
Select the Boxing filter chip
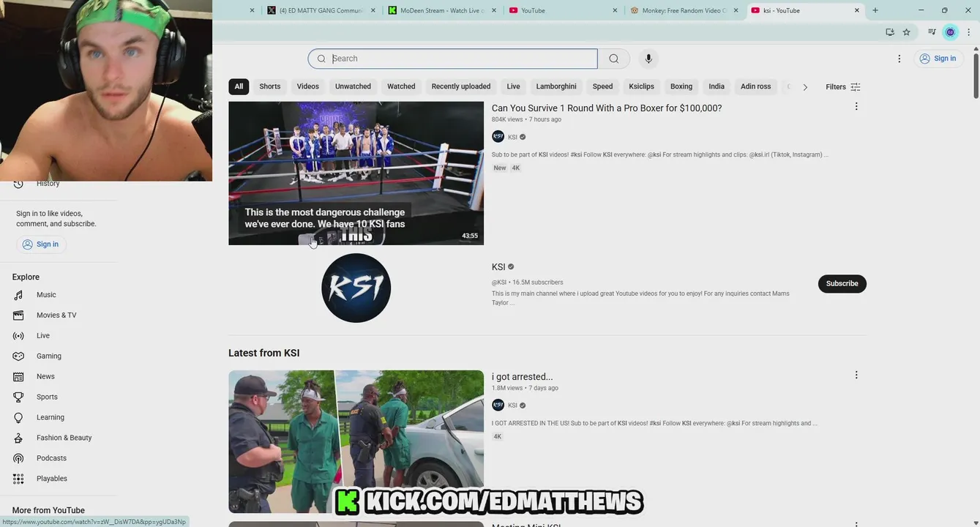[x=681, y=87]
